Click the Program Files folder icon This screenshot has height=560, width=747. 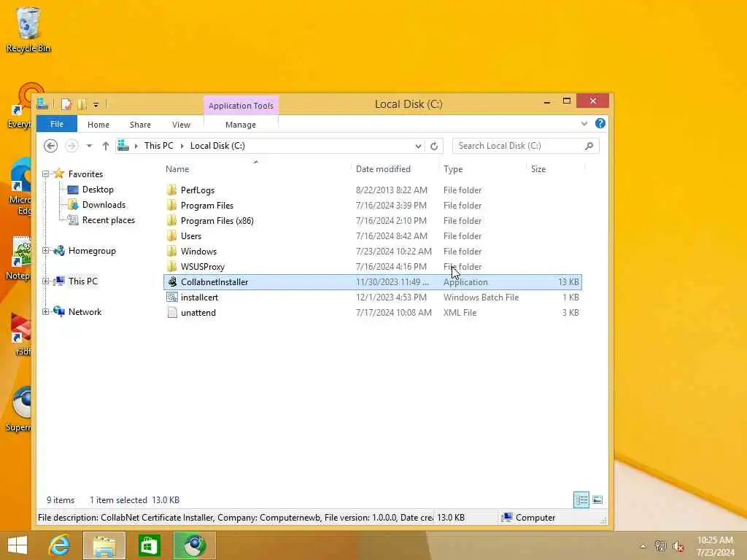pyautogui.click(x=172, y=205)
